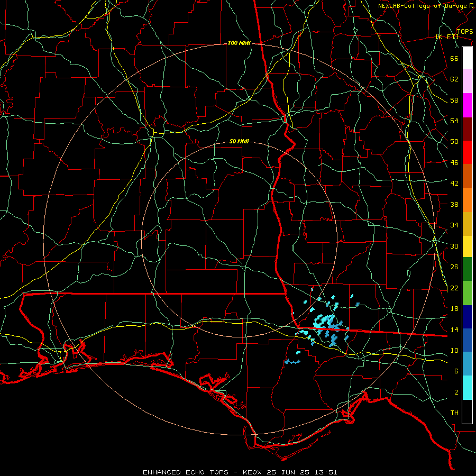476x476 pixels.
Task: Click the white swatch in the tops legend
Action: tap(467, 58)
